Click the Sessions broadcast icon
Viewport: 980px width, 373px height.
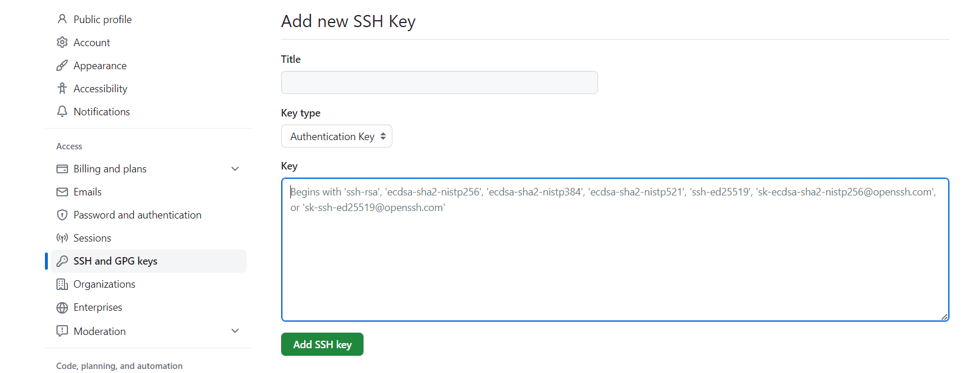tap(62, 238)
